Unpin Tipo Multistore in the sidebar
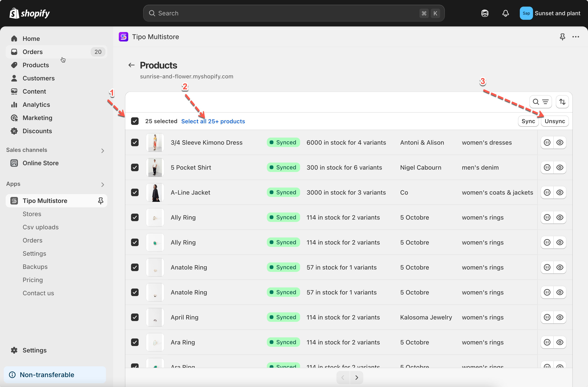Image resolution: width=588 pixels, height=387 pixels. click(x=101, y=201)
